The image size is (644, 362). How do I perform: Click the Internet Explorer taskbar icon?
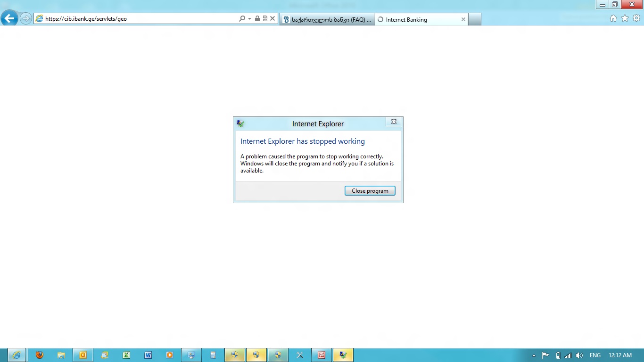pos(17,355)
